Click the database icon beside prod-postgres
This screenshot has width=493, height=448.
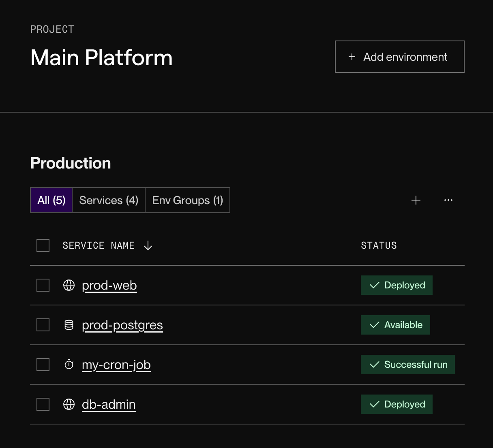(x=69, y=325)
